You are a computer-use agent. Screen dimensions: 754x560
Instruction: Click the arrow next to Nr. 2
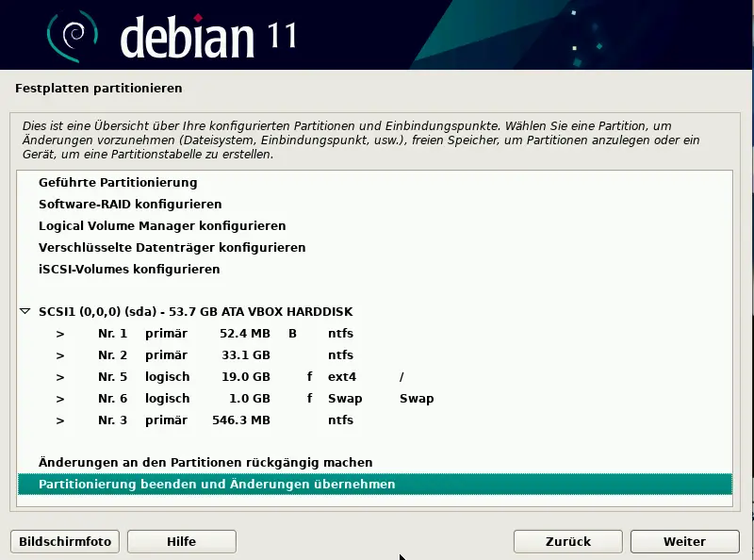[60, 355]
